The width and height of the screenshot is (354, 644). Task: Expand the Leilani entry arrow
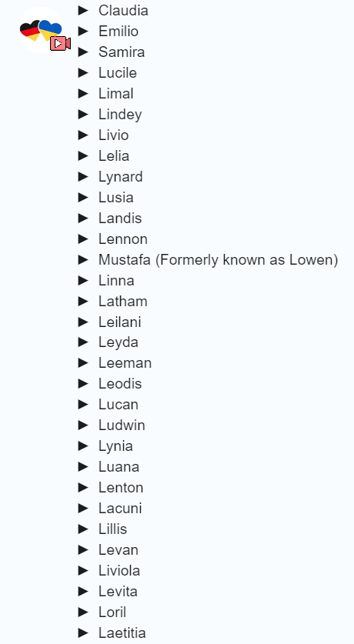pos(83,322)
